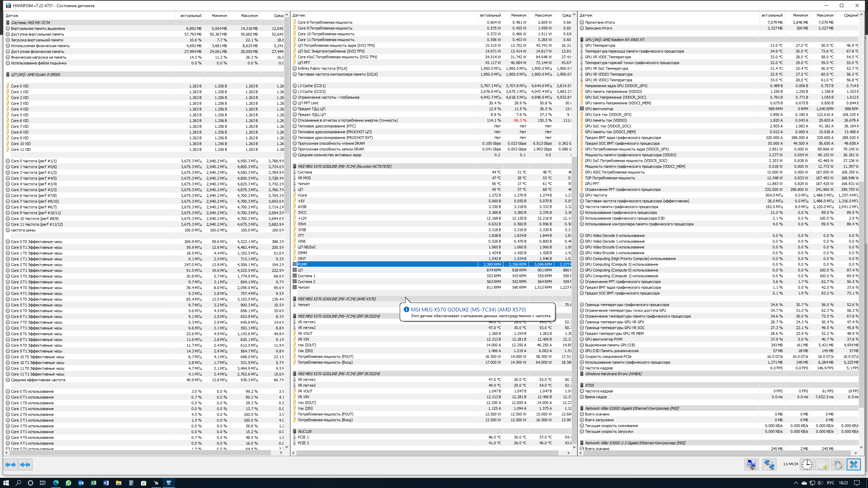This screenshot has width=868, height=488.
Task: Open WhatsApp from the taskbar
Action: point(68,483)
